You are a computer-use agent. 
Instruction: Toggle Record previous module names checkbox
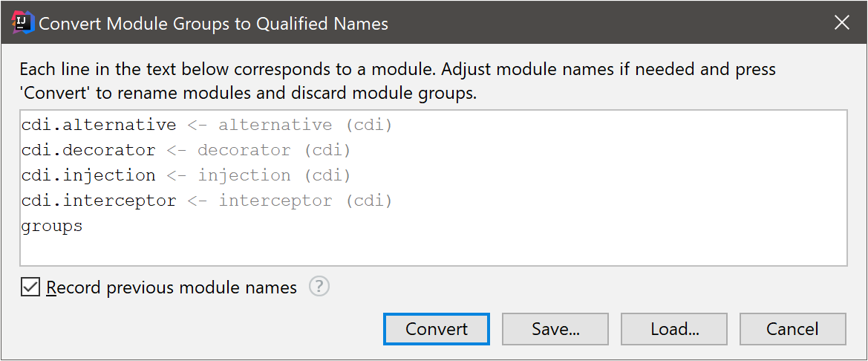point(30,287)
